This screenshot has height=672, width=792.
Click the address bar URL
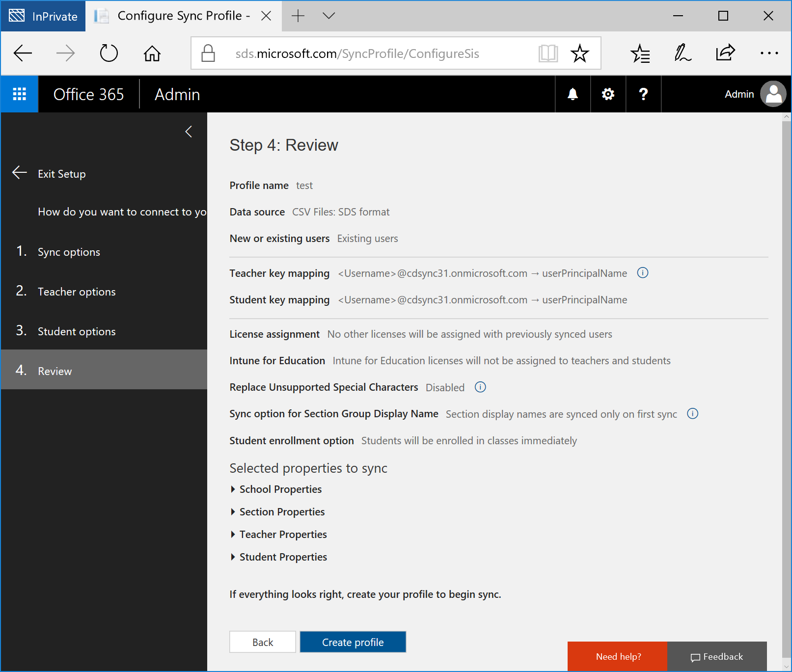pos(357,54)
